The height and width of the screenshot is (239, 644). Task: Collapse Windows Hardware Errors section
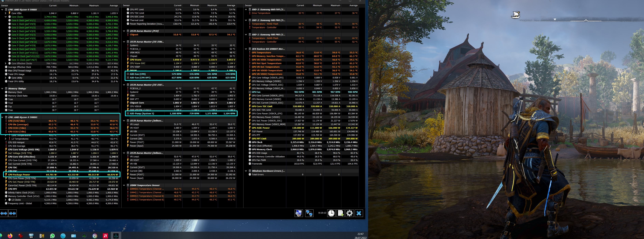[x=246, y=171]
